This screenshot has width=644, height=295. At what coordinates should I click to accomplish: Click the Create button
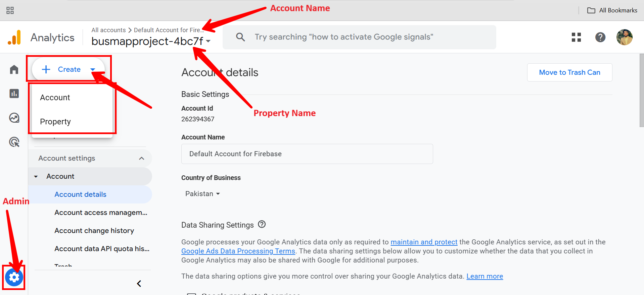(x=68, y=69)
